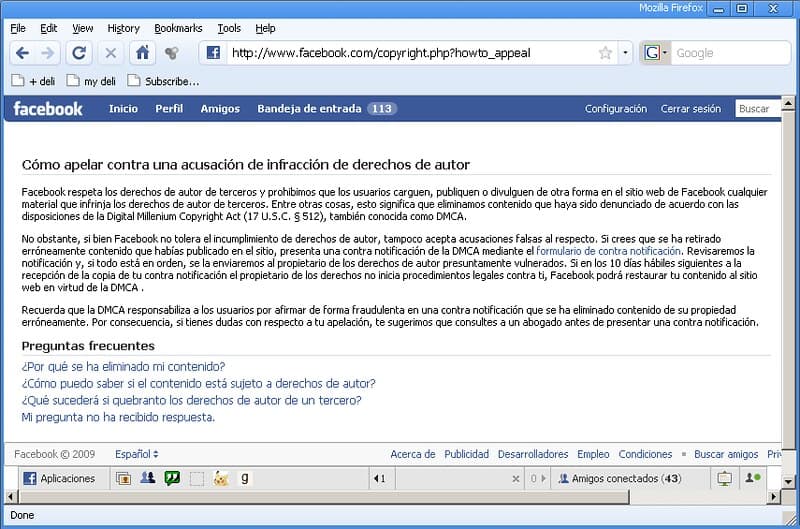Open Amigos in Facebook header

(220, 109)
